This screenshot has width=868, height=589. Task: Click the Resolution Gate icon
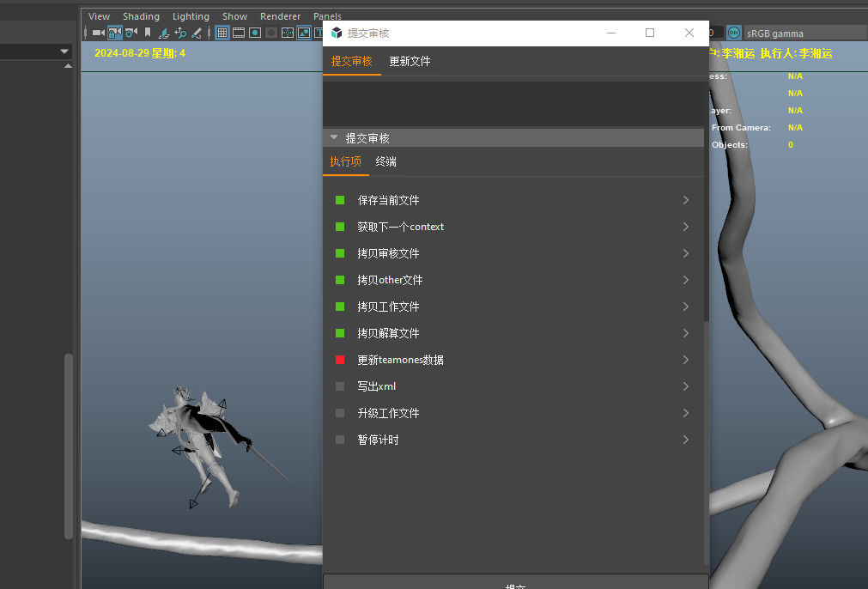255,33
